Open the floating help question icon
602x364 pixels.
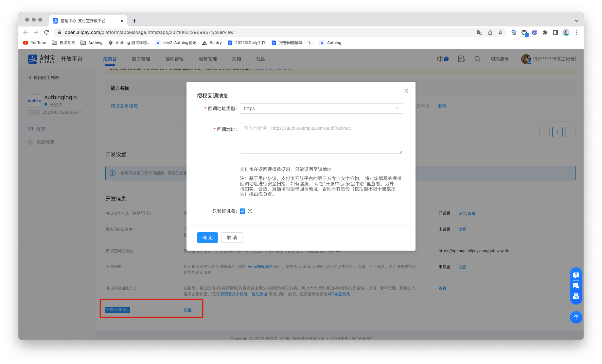pyautogui.click(x=576, y=275)
